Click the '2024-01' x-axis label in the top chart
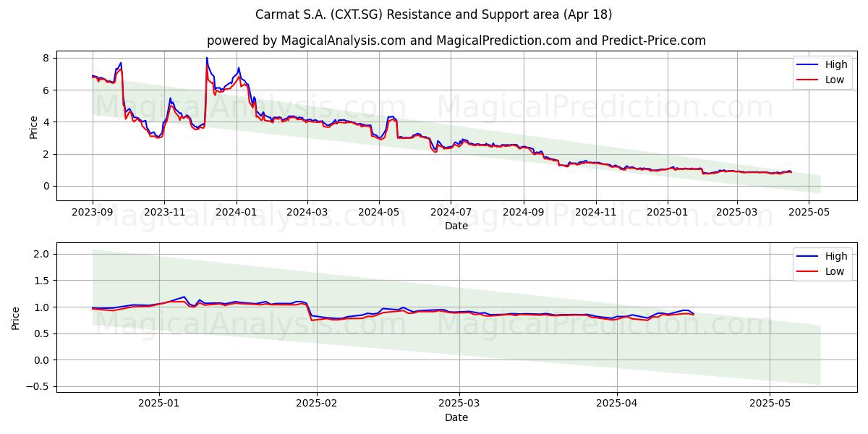Viewport: 868px width, 434px height. click(236, 211)
